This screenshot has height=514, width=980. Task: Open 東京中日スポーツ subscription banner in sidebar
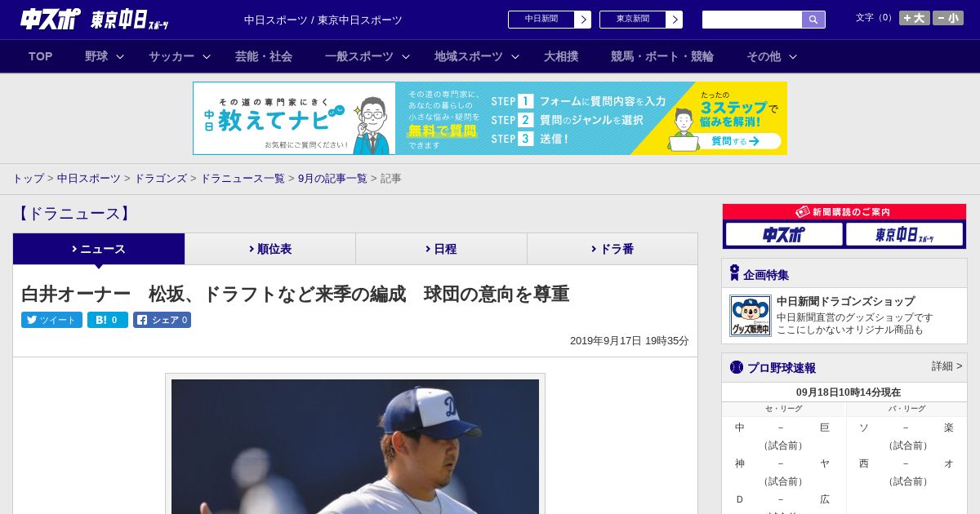pos(905,235)
